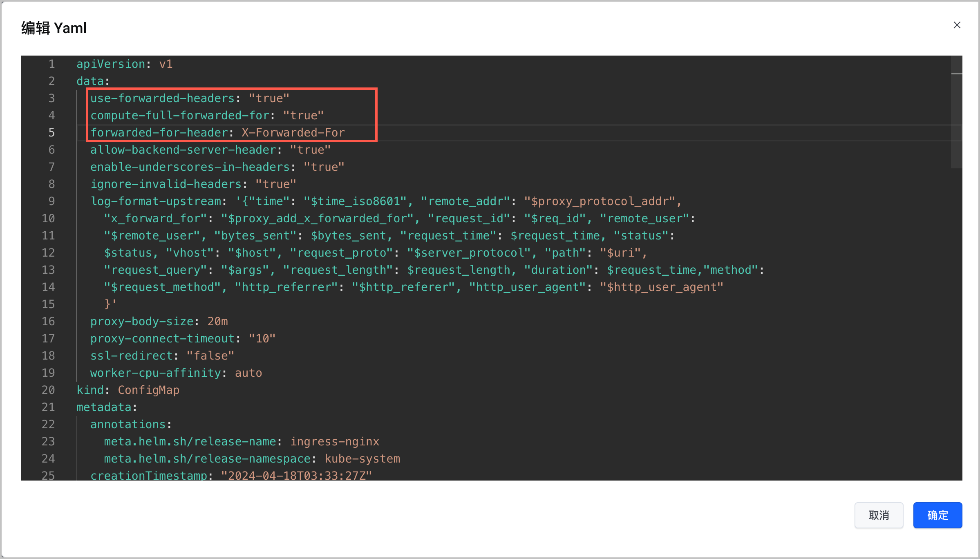Click the editor minimap scrollbar
Image resolution: width=980 pixels, height=559 pixels.
click(956, 112)
